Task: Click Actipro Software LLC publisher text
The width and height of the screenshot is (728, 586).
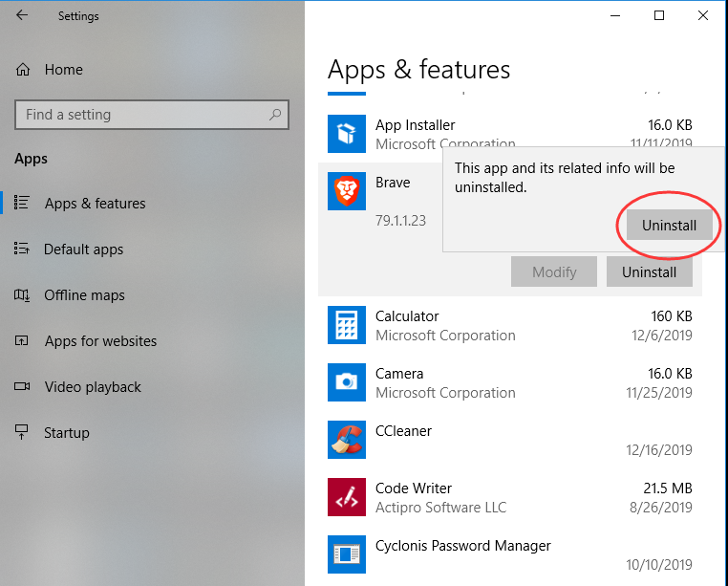Action: tap(440, 508)
